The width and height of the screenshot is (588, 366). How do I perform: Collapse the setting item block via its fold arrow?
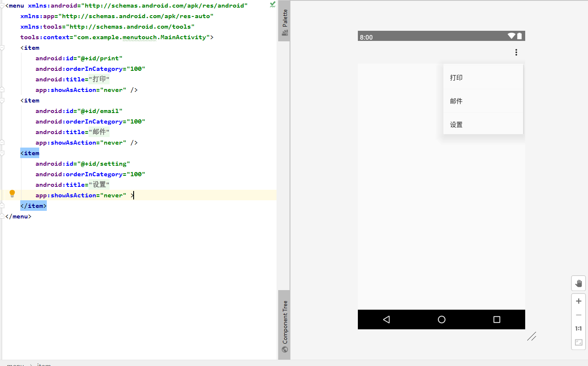3,153
